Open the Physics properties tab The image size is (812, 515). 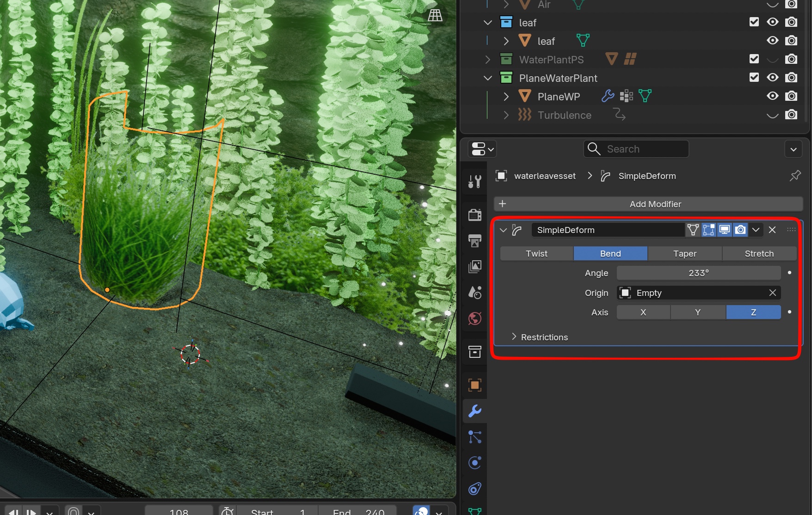(x=474, y=463)
